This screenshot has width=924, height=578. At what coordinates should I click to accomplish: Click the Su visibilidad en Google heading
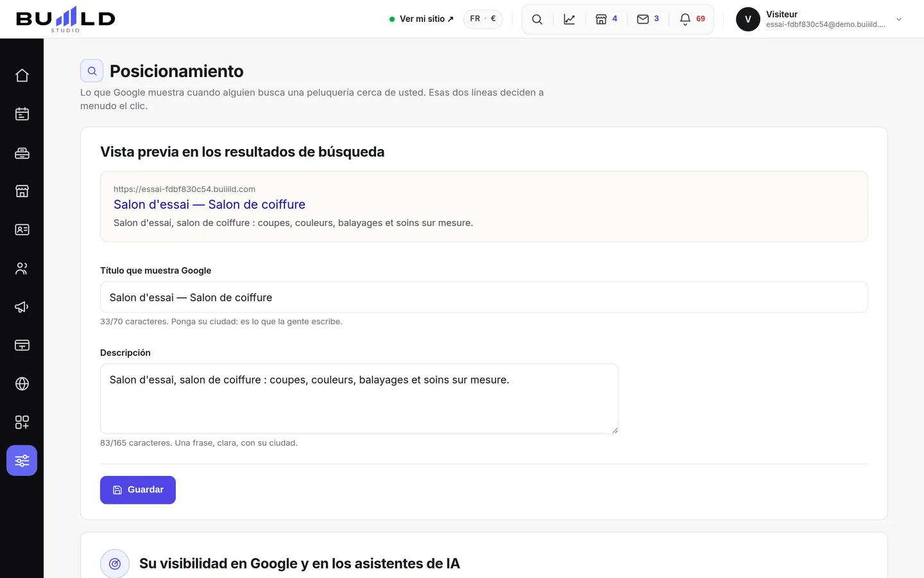point(300,564)
